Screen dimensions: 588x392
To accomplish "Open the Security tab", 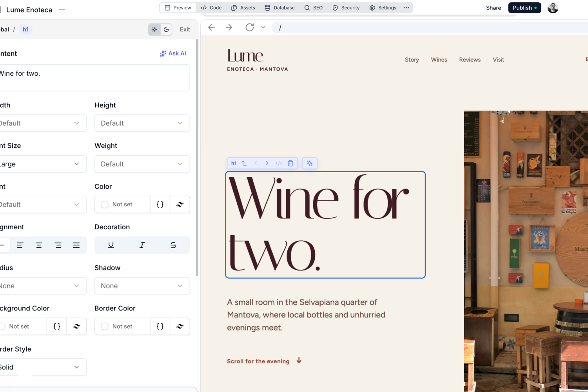I will 346,8.
